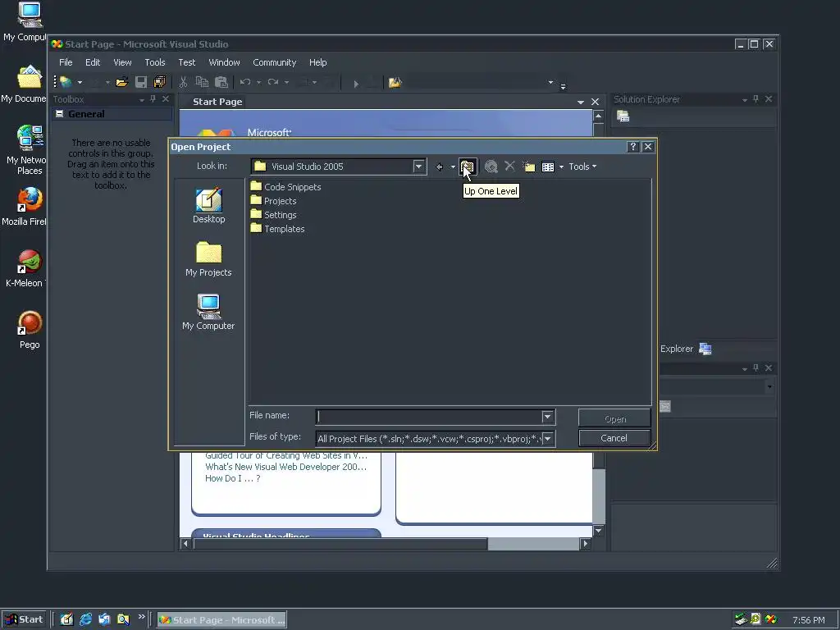Open the Edit menu
Screen dimensions: 840x630
(x=93, y=62)
